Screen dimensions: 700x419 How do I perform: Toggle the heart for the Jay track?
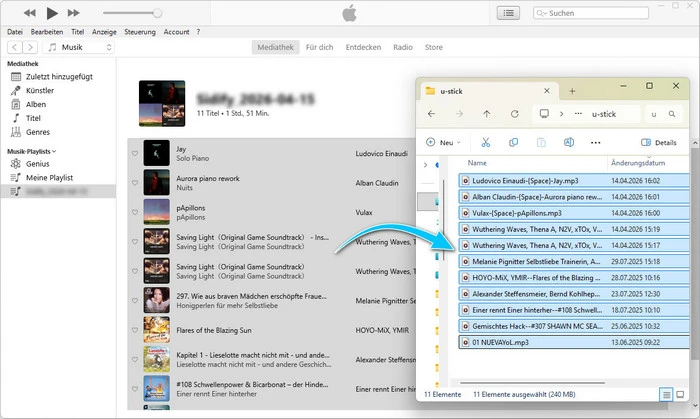click(x=135, y=153)
